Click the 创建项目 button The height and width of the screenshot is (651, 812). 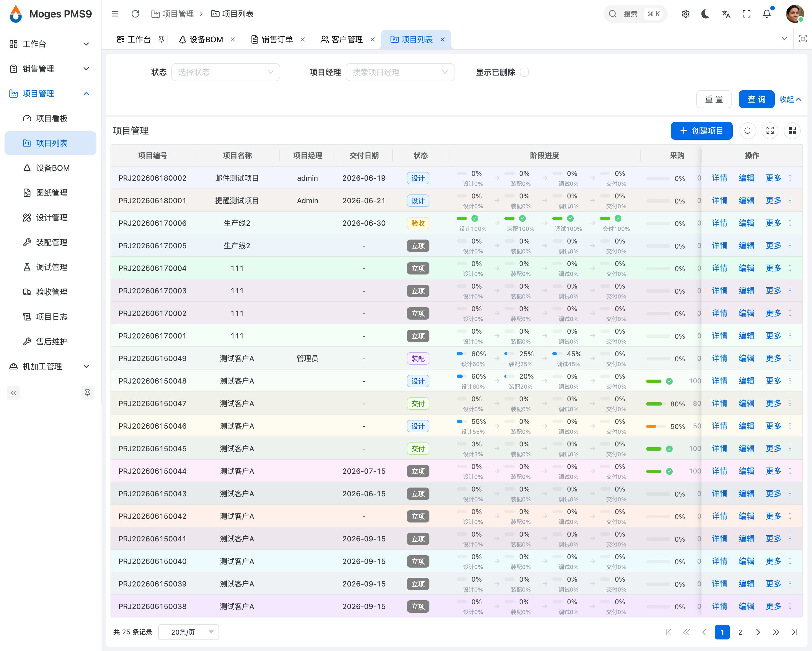(x=702, y=131)
